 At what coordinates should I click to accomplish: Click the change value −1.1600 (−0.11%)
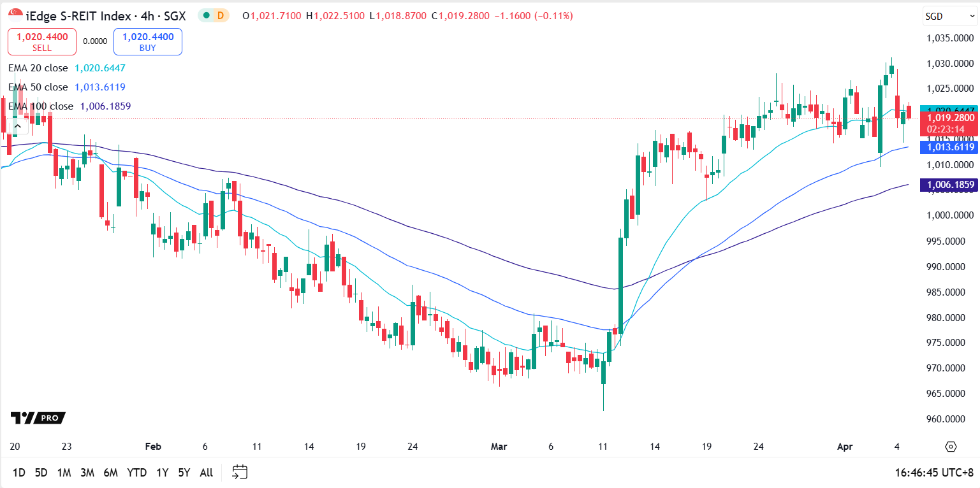click(534, 15)
